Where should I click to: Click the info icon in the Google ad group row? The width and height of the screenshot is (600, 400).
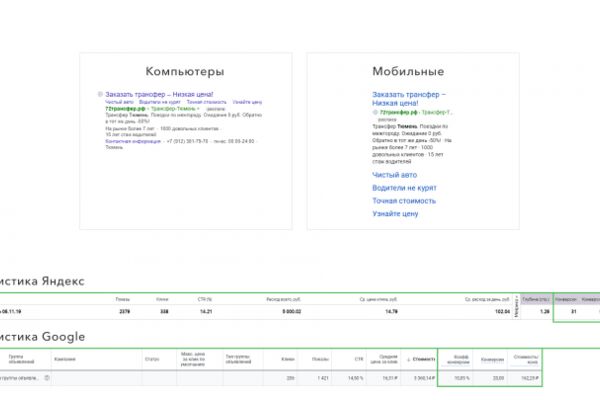(47, 378)
